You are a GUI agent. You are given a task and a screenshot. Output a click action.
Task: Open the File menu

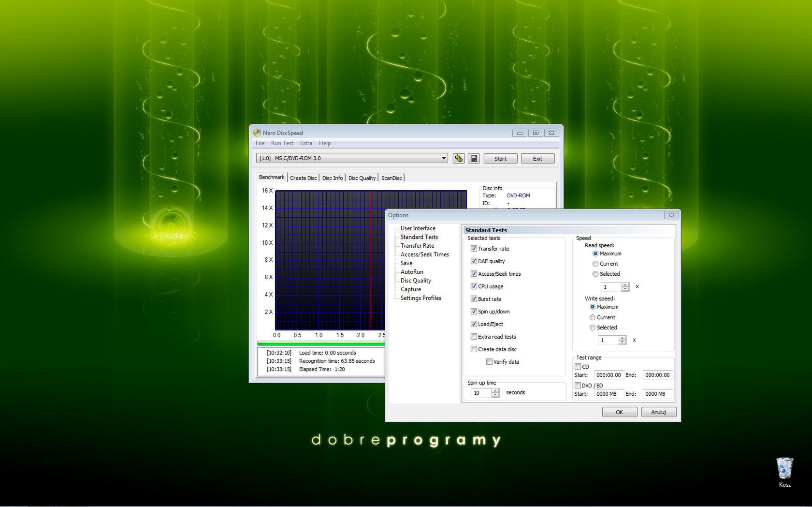click(x=260, y=143)
